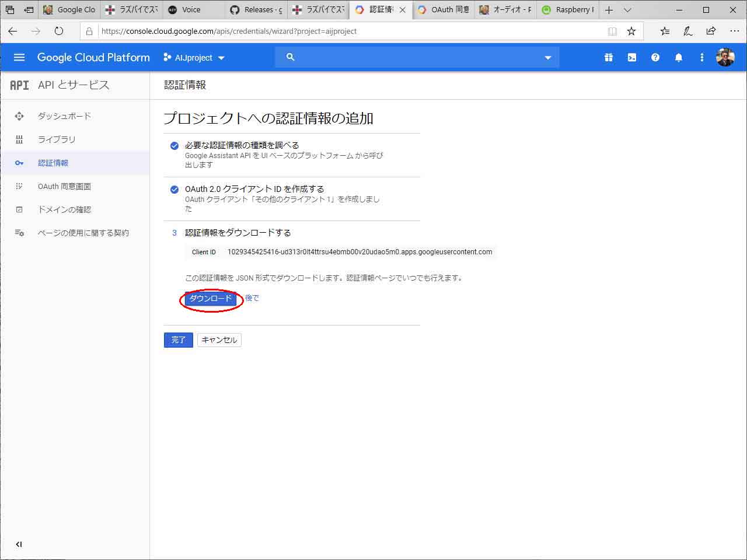Click the Client ID value text
747x560 pixels.
tap(359, 252)
